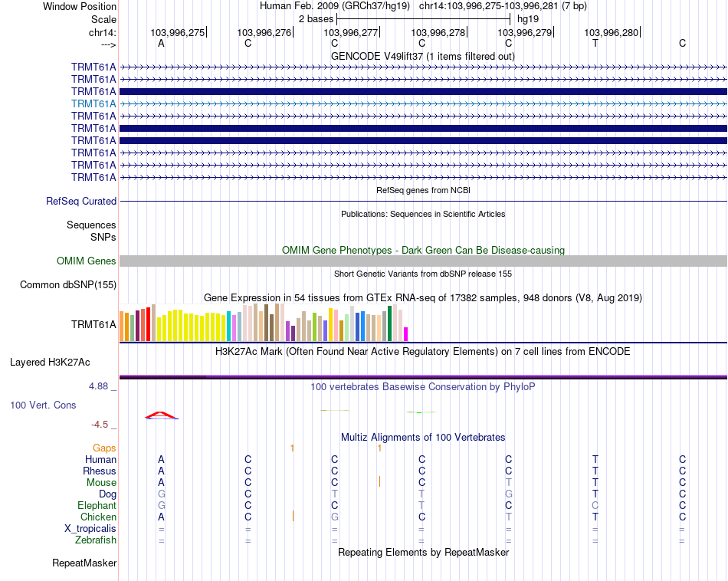Open the "RefSeq genes from NCBI" track title
This screenshot has width=728, height=581.
423,190
